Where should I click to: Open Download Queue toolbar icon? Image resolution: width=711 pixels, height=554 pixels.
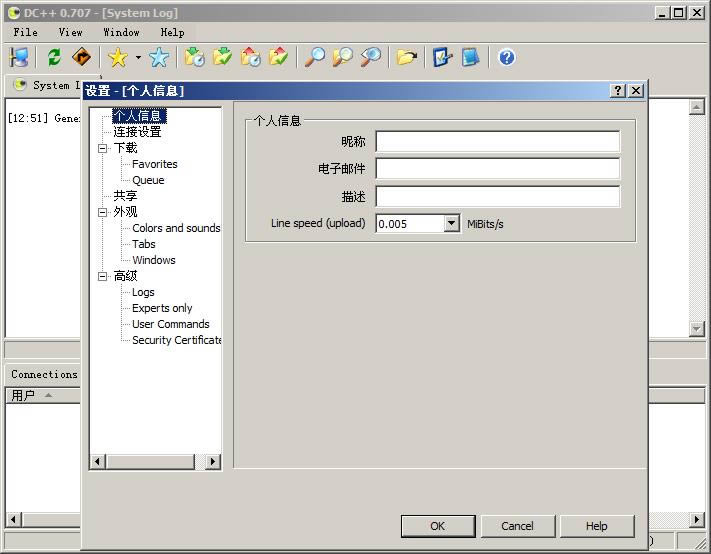(195, 58)
